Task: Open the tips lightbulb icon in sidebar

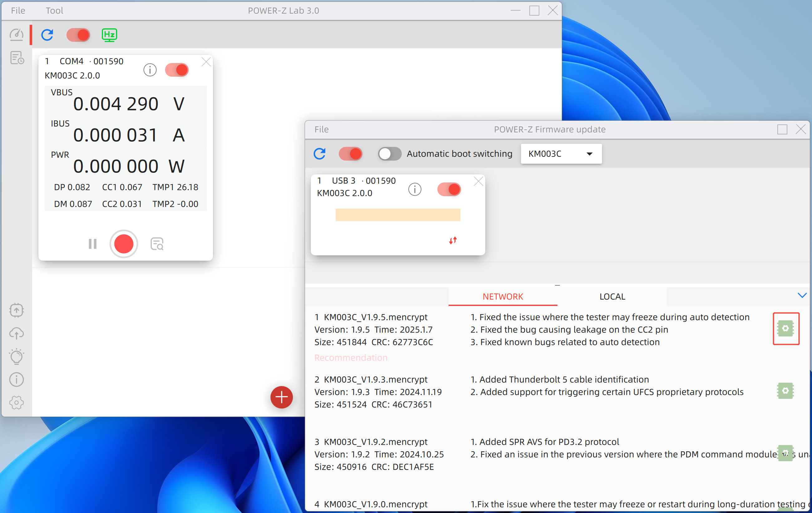Action: point(17,357)
